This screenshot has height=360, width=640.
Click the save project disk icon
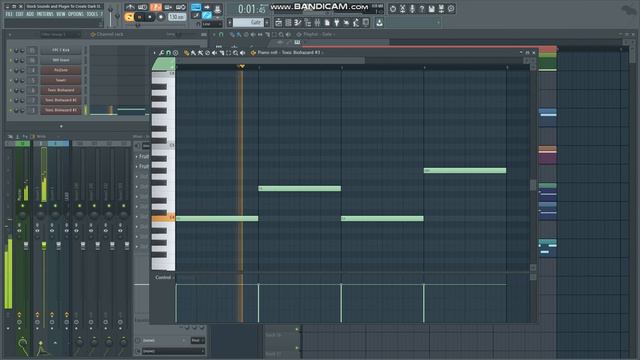click(x=432, y=9)
